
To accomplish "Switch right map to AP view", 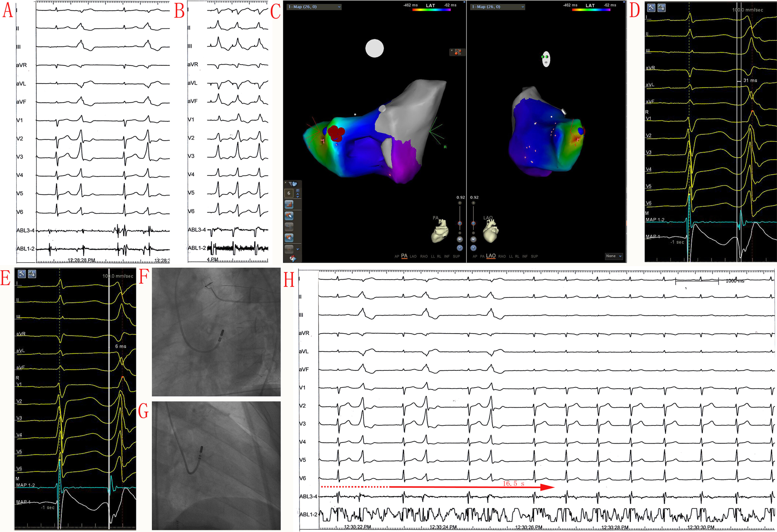I will 475,257.
